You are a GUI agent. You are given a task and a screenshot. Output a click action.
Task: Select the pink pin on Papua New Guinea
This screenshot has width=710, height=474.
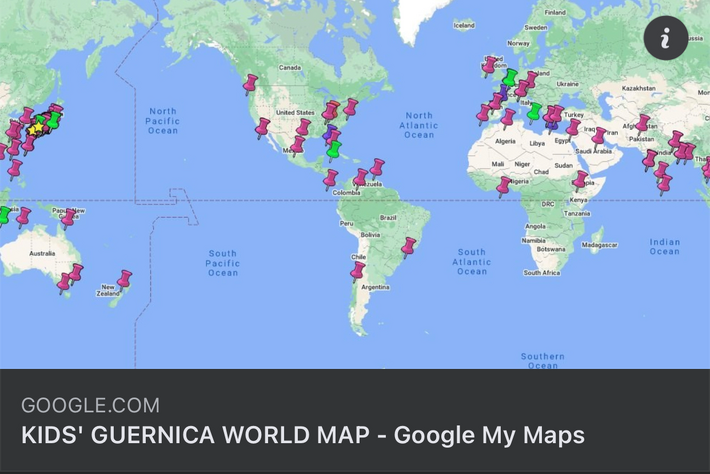click(x=68, y=216)
